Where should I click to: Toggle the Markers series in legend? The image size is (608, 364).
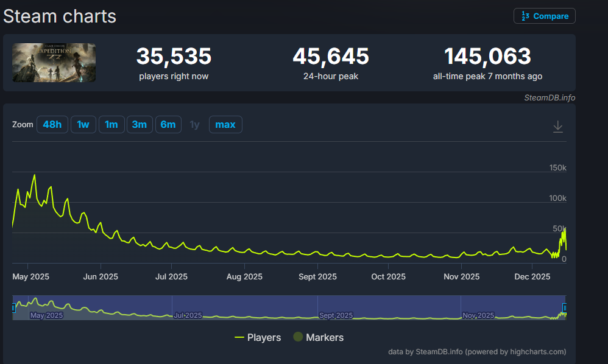(319, 337)
